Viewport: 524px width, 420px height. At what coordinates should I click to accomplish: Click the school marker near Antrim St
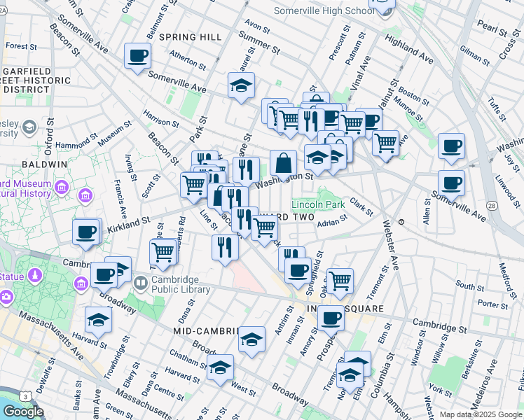[251, 341]
